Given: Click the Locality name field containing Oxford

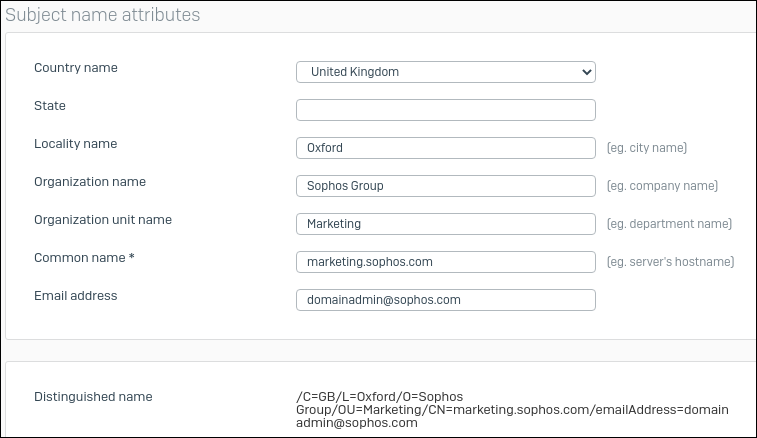Looking at the screenshot, I should point(445,148).
